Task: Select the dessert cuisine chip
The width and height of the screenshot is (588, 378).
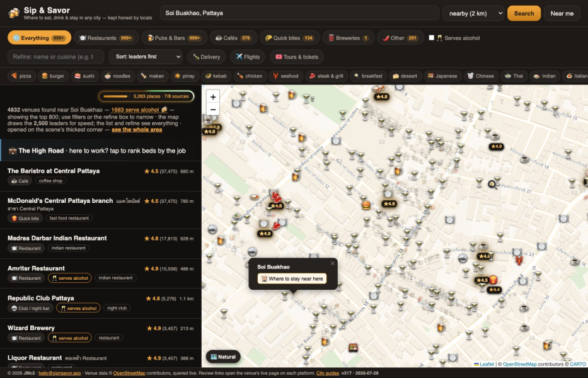Action: (405, 76)
